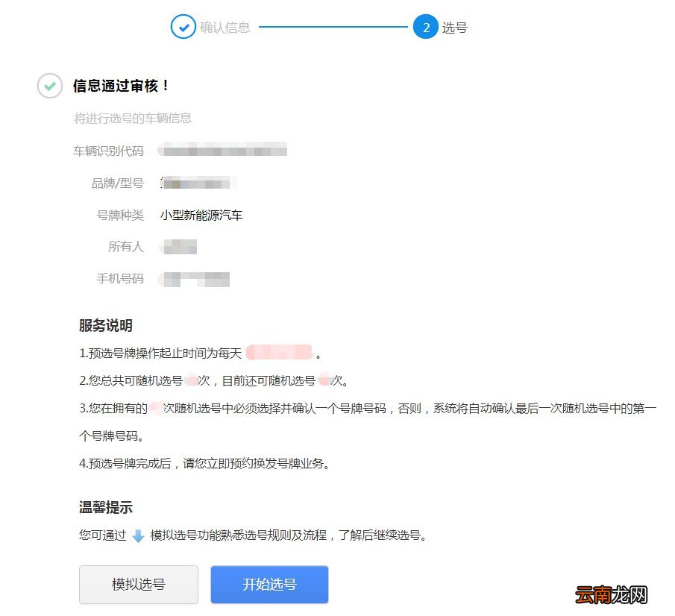The height and width of the screenshot is (616, 675).
Task: Click the 信息通过审核！ heading
Action: point(121,86)
